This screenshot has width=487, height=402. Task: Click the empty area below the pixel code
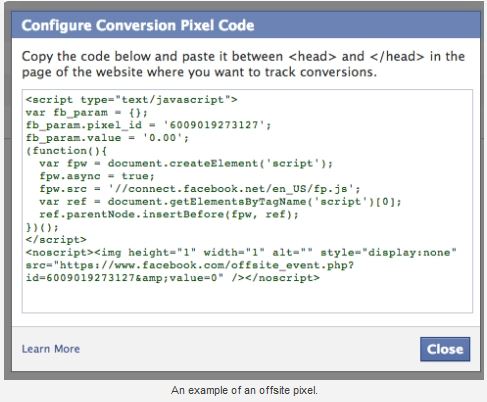click(x=247, y=298)
